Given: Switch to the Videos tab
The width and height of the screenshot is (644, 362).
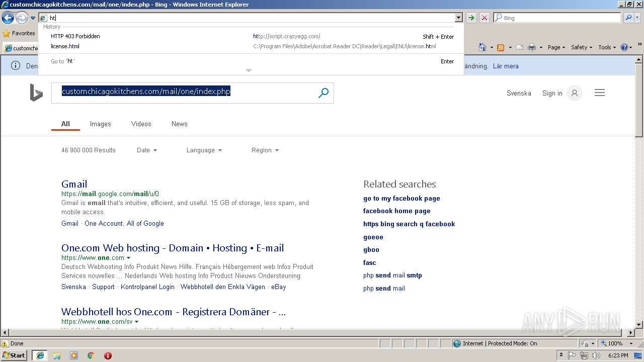Looking at the screenshot, I should coord(141,124).
